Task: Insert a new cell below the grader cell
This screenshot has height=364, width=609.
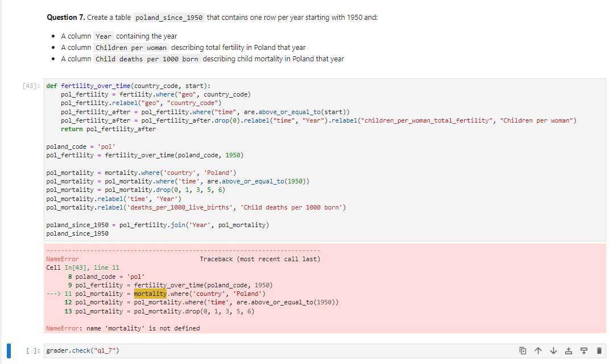Action: (x=583, y=351)
